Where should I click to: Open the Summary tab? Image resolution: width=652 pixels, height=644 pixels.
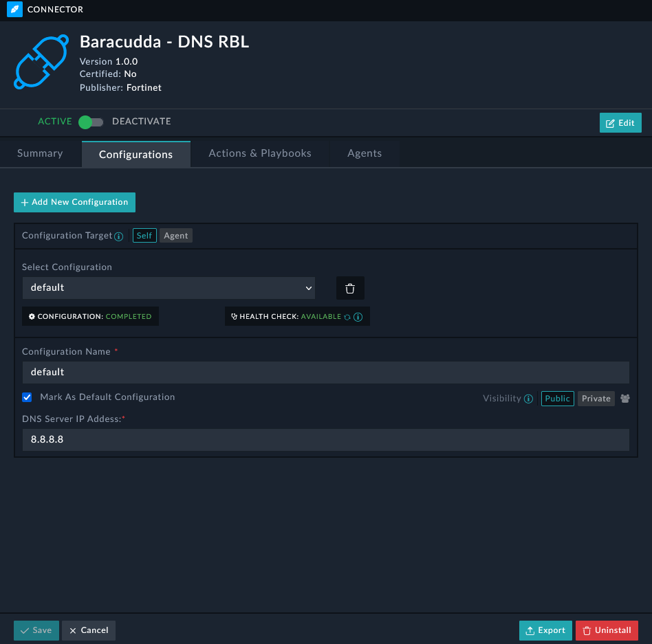coord(40,153)
